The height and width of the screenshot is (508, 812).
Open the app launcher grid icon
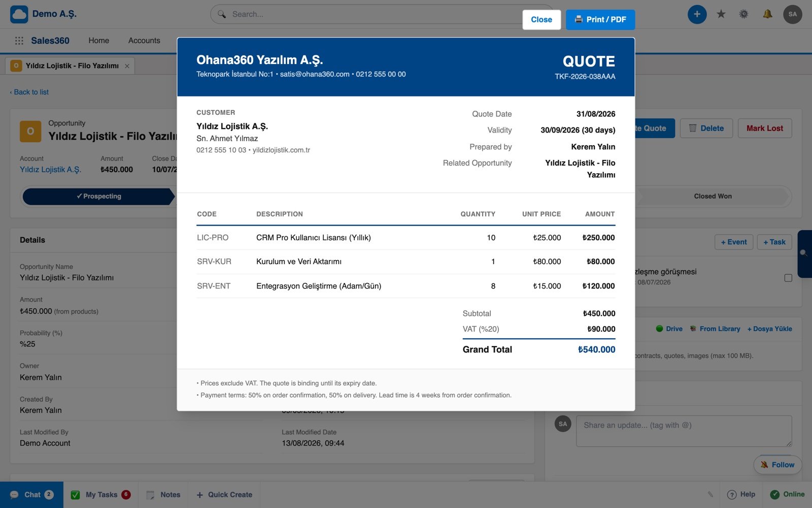[19, 41]
